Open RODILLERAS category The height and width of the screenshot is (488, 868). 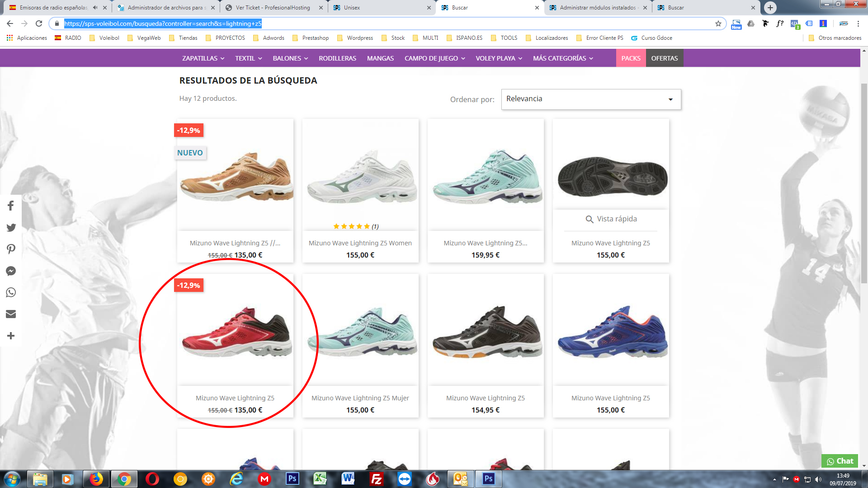coord(337,58)
